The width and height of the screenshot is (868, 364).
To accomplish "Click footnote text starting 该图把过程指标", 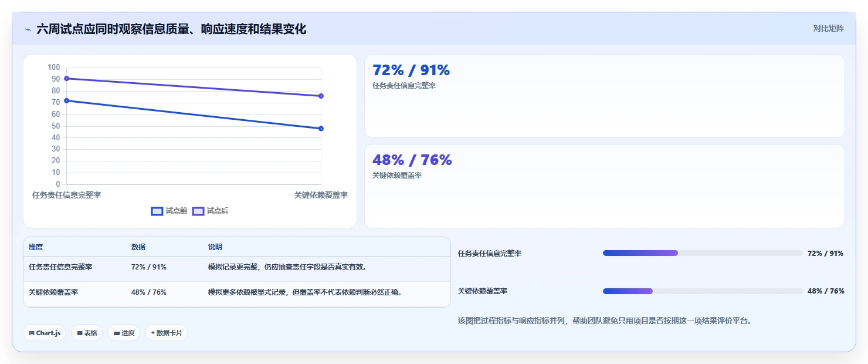I will coord(605,321).
